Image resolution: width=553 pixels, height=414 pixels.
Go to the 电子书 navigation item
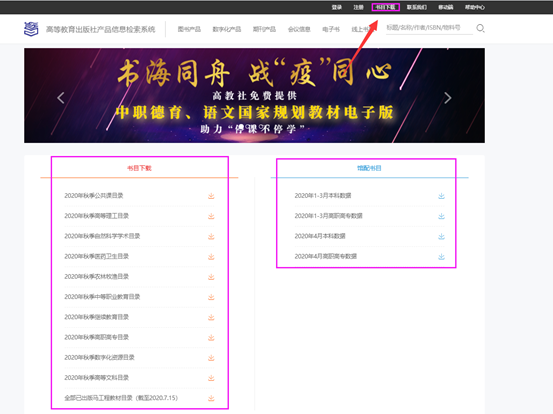pos(331,29)
